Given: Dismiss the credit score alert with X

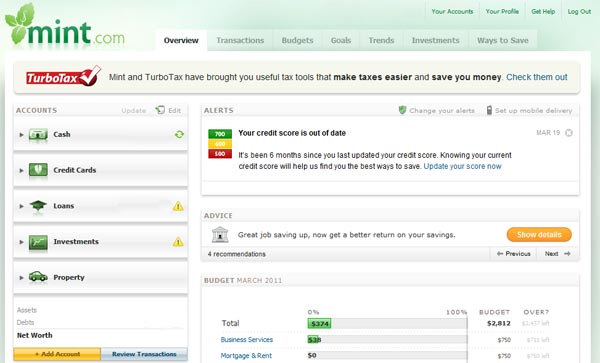Looking at the screenshot, I should pos(569,133).
